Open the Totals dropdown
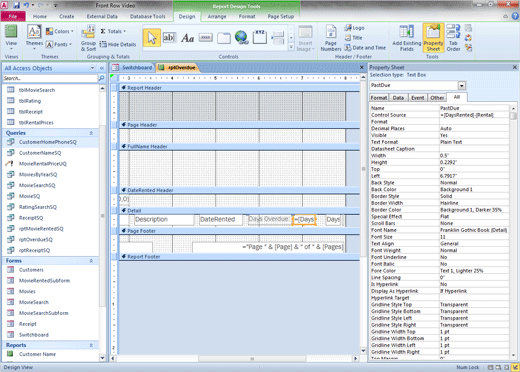This screenshot has width=520, height=372. pos(113,31)
